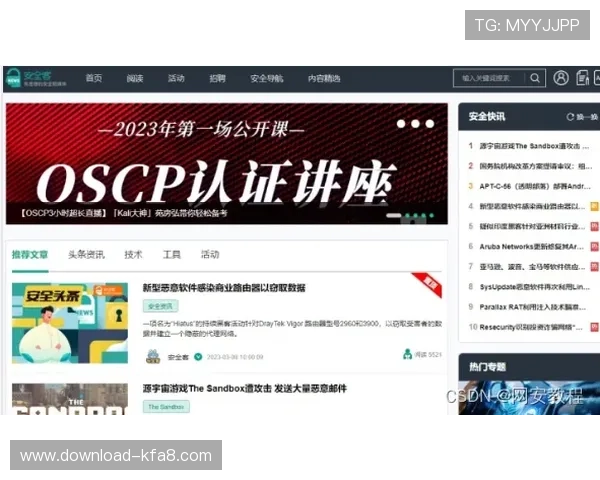
Task: Open the user account profile icon
Action: pyautogui.click(x=561, y=78)
